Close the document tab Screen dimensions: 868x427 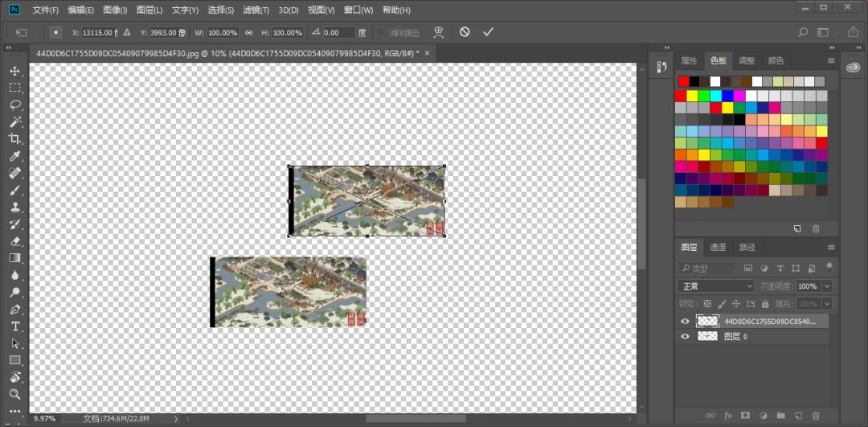(x=427, y=53)
